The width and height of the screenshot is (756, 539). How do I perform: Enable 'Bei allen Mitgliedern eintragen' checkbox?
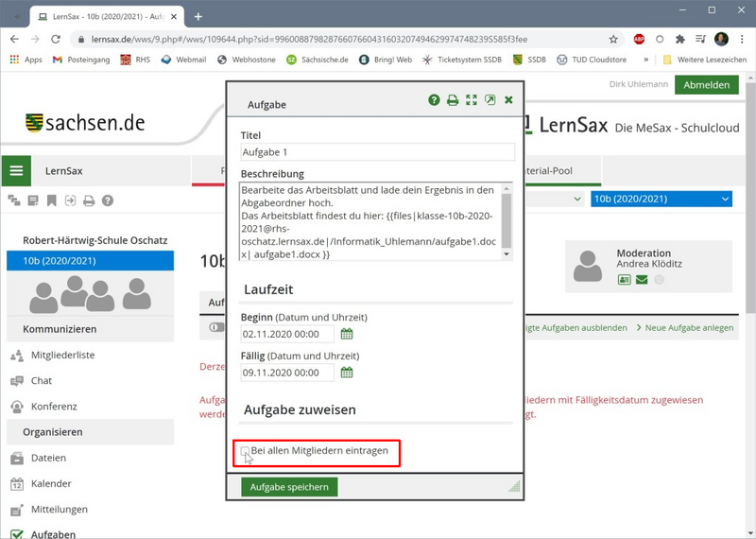[246, 451]
